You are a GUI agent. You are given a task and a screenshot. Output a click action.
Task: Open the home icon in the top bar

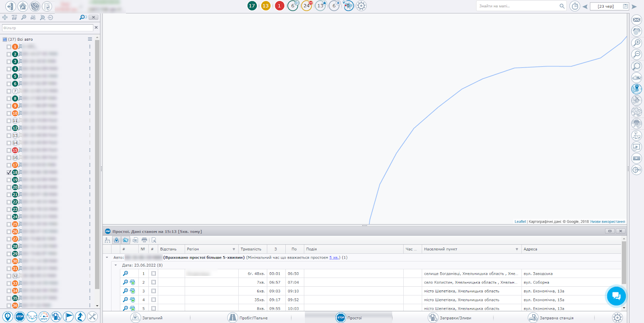click(23, 6)
